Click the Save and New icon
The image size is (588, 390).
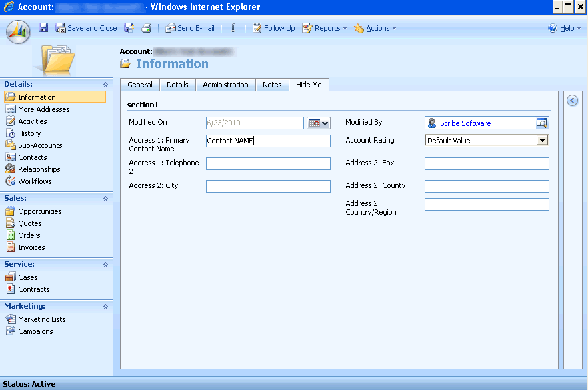pos(129,28)
